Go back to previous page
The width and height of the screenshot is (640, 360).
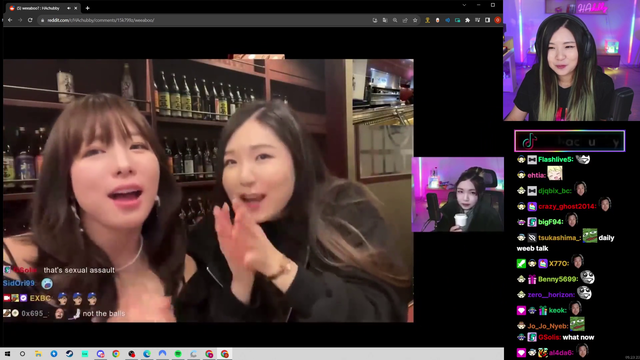tap(10, 20)
